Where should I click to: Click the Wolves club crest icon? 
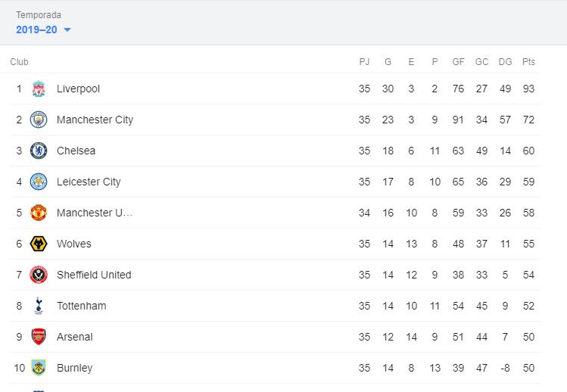(39, 244)
